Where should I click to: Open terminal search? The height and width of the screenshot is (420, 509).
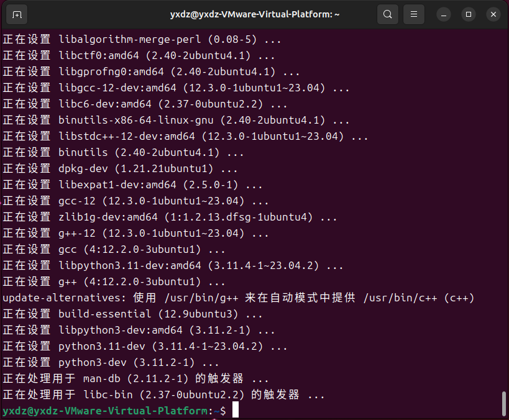(x=388, y=14)
